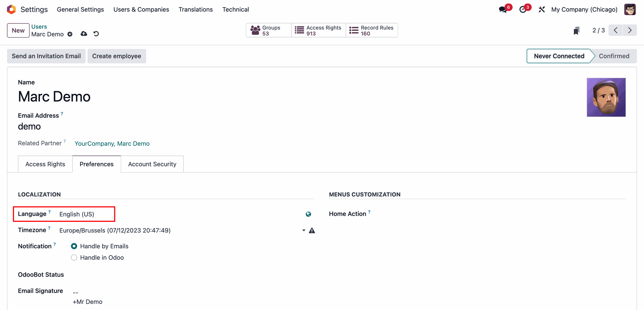Screen dimensions: 644x310
Task: Click Marc Demo's avatar image
Action: (606, 98)
